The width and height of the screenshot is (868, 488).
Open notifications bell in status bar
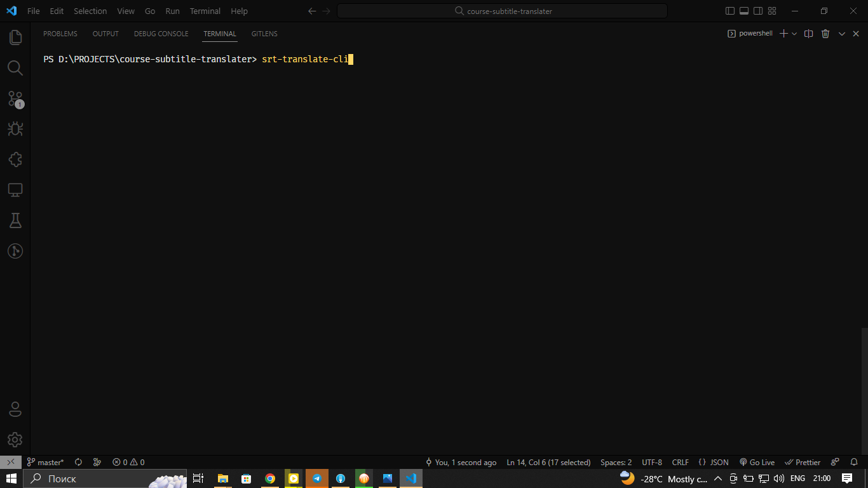click(x=854, y=462)
